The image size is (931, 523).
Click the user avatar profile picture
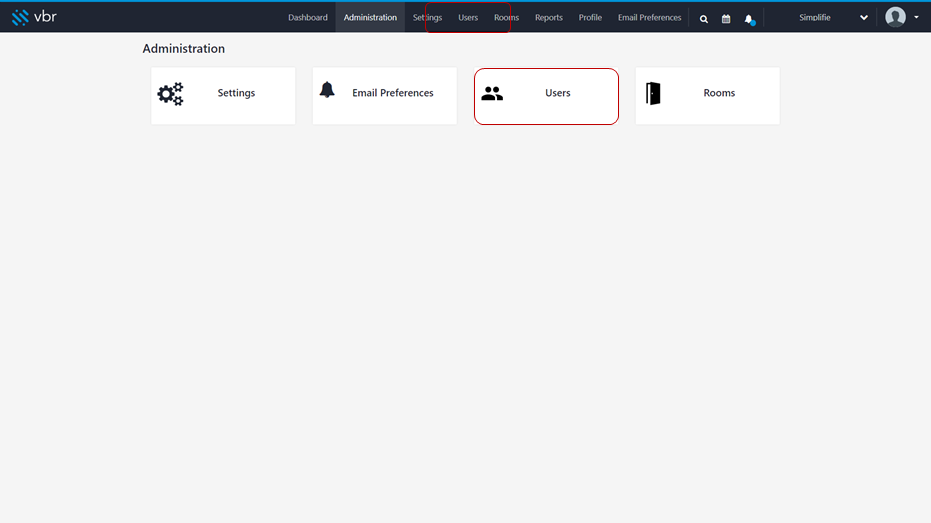coord(895,17)
